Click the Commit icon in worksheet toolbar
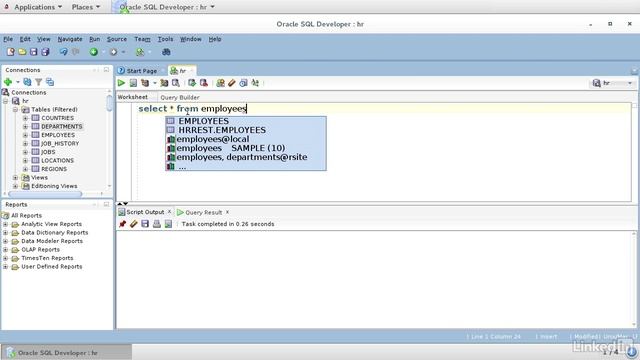 [192, 83]
